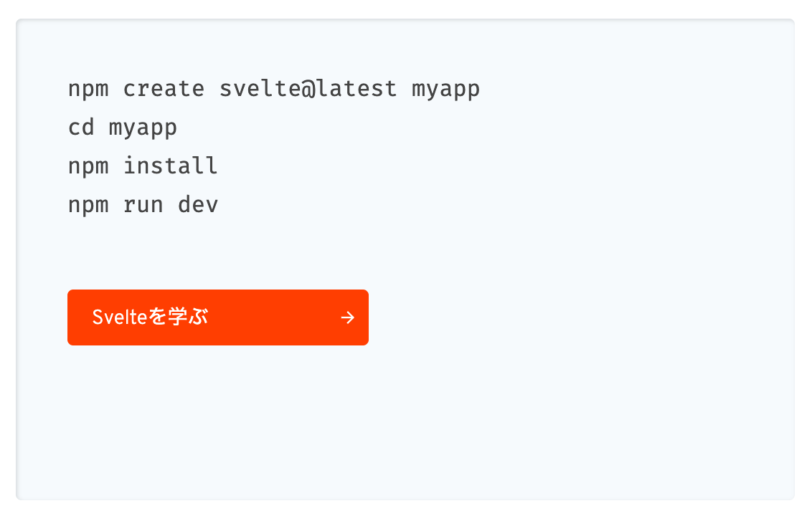Click "npm" in the install command line

(88, 166)
